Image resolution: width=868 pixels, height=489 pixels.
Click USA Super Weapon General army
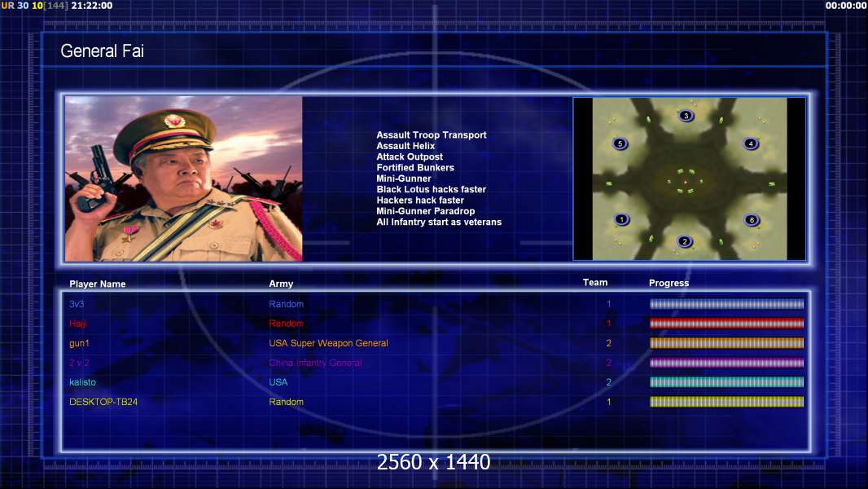point(328,343)
